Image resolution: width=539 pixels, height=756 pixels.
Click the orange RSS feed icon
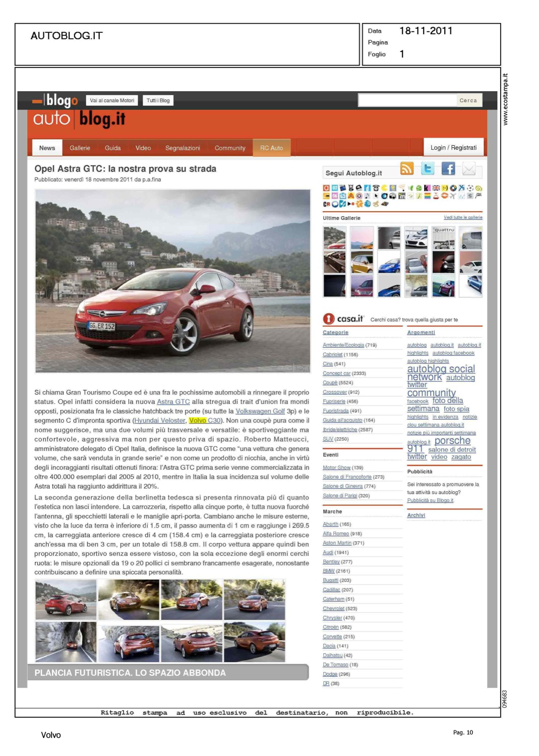tap(406, 169)
